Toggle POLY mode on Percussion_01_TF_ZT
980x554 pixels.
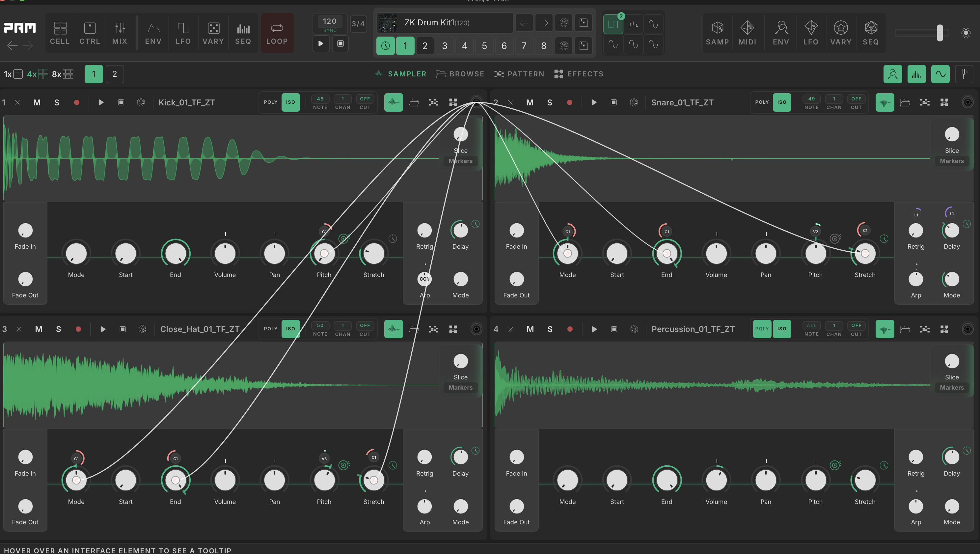pyautogui.click(x=762, y=329)
